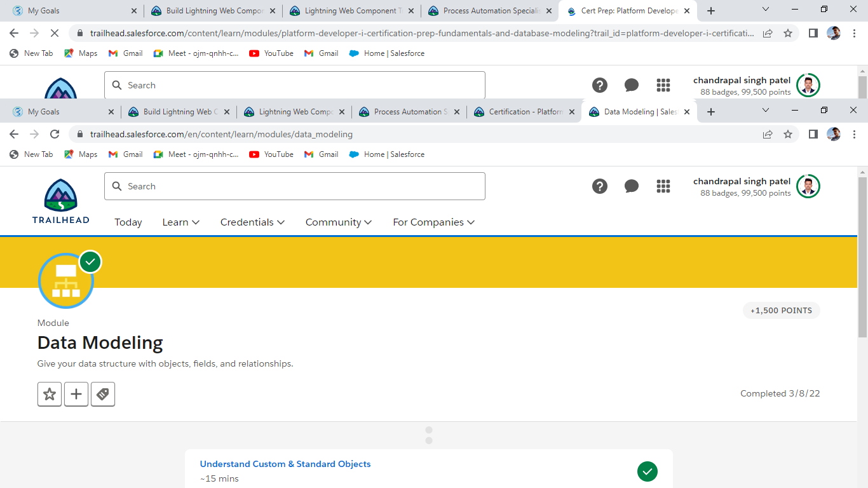
Task: Open the help question mark icon
Action: (x=600, y=186)
